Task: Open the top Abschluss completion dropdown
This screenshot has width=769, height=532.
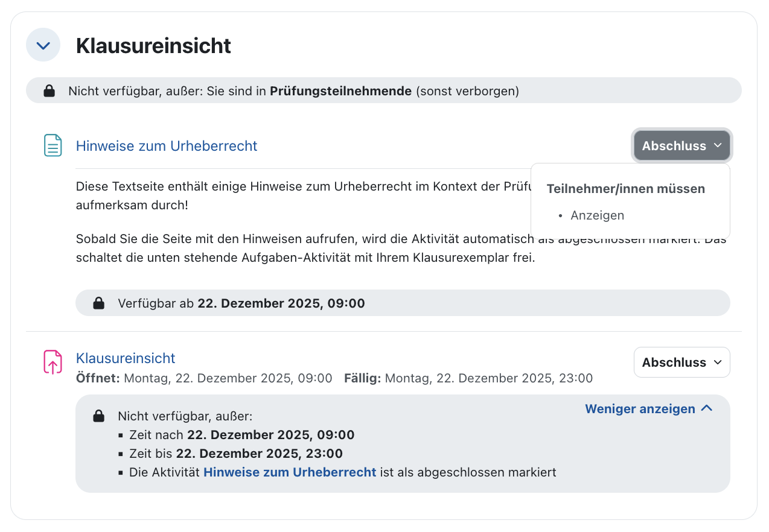Action: pyautogui.click(x=681, y=145)
